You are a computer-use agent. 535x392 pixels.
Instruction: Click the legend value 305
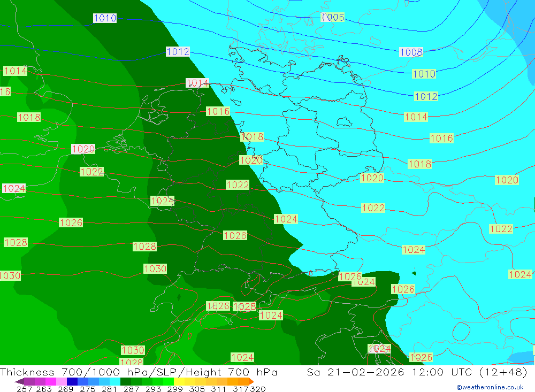(x=196, y=389)
